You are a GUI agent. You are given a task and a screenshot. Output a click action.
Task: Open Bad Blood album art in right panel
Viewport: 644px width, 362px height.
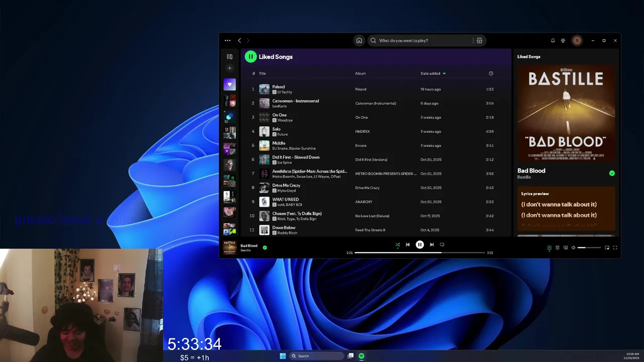[566, 113]
